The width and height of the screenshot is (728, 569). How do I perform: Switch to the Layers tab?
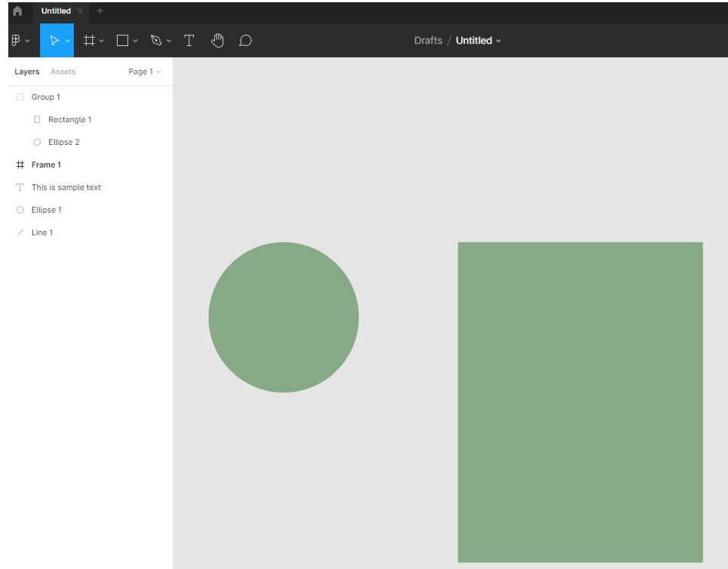click(26, 72)
